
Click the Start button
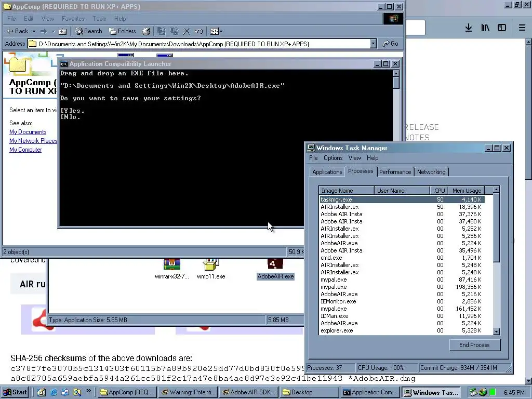pos(15,392)
